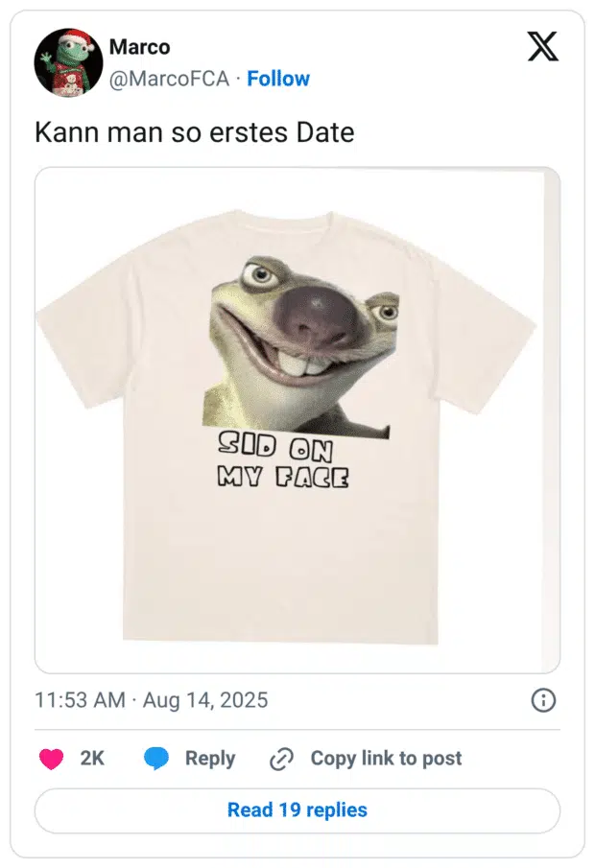Click the "SID ON MY FACE" shirt text
595x868 pixels.
point(283,458)
